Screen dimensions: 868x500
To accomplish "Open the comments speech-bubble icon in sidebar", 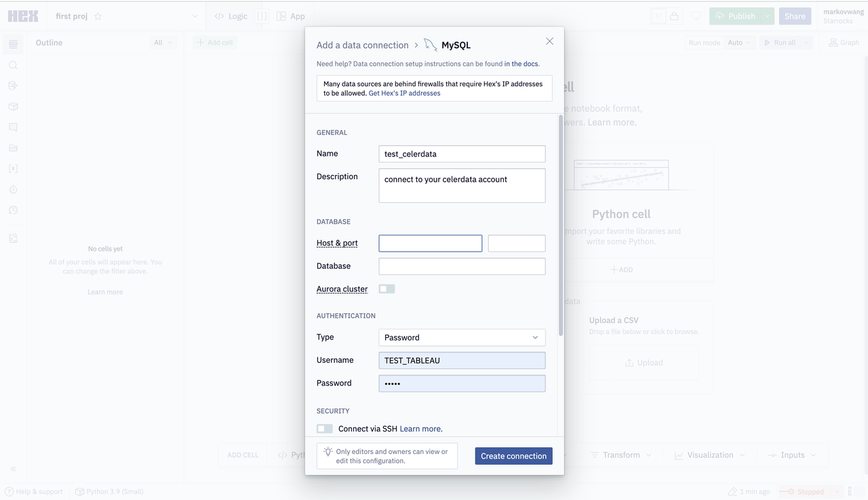I will point(13,128).
